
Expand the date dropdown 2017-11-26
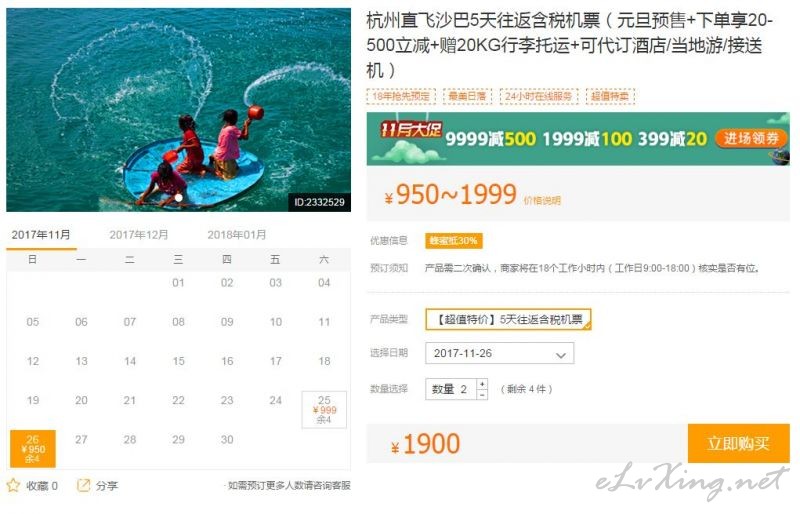(499, 353)
